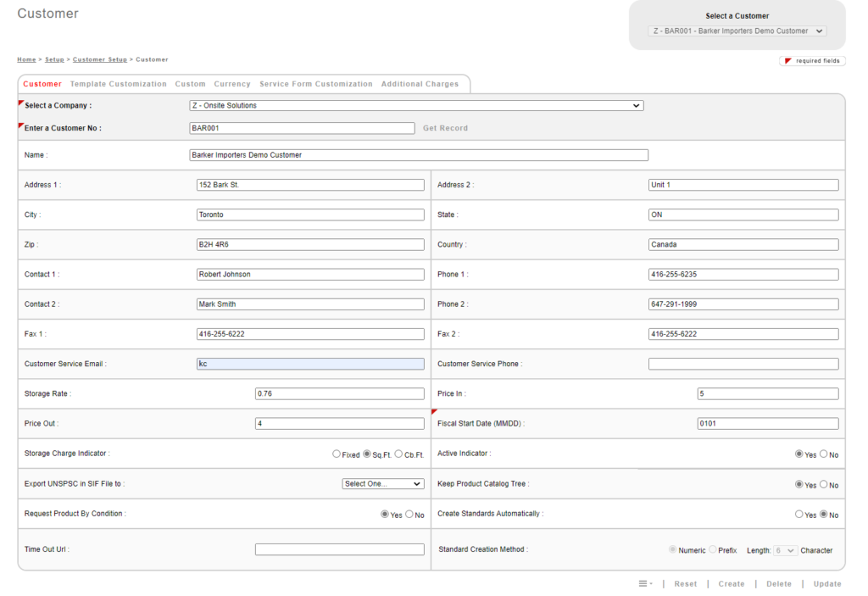Screen dimensions: 868x596
Task: Focus the City field Toronto
Action: [310, 214]
